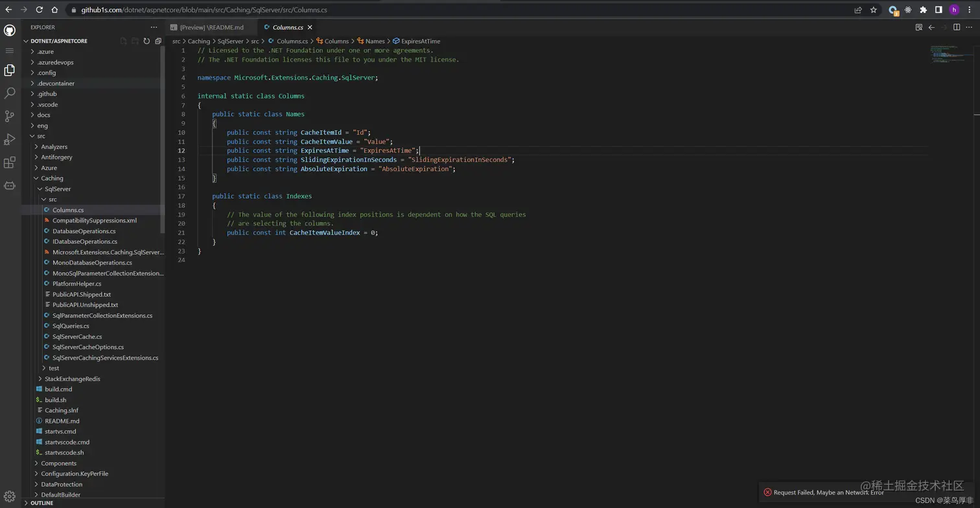Open the Manage gear icon
Viewport: 980px width, 508px height.
9,497
